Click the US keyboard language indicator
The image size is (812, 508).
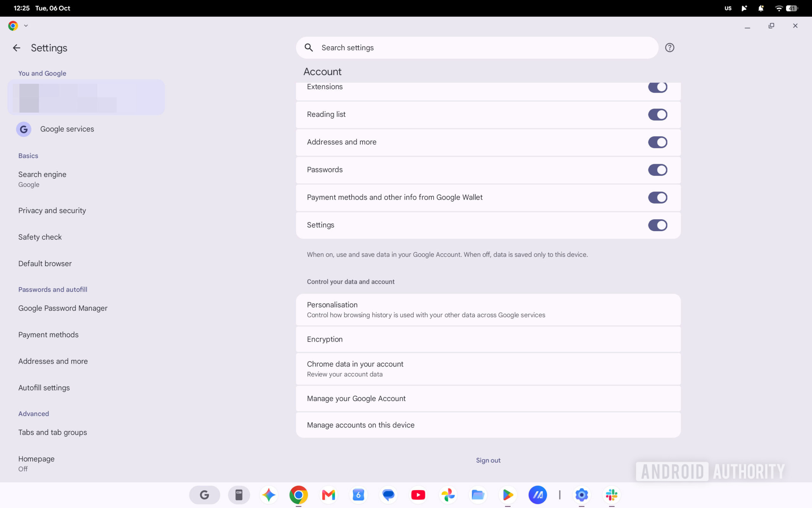[x=728, y=8]
